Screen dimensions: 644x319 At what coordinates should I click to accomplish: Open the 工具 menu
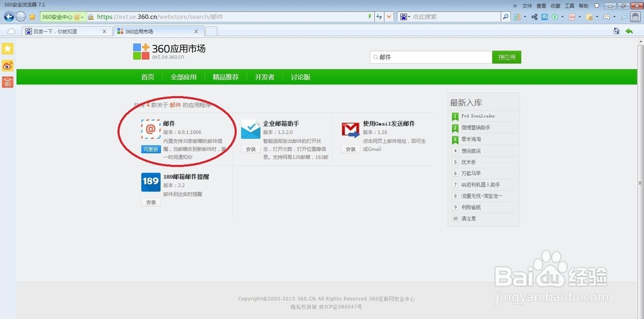tap(569, 6)
